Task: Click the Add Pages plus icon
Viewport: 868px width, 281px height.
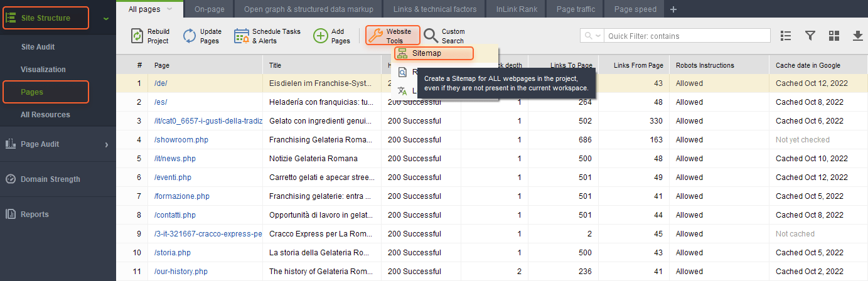Action: 321,36
